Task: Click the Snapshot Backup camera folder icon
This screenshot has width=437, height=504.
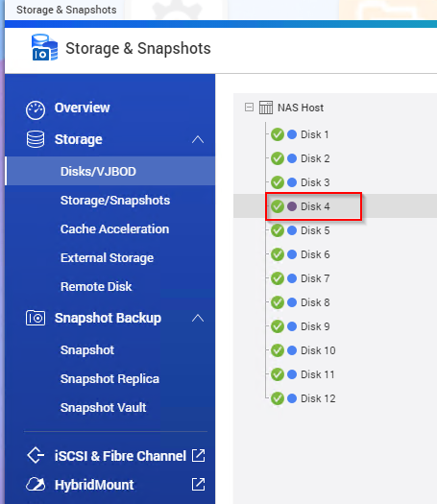Action: tap(36, 318)
